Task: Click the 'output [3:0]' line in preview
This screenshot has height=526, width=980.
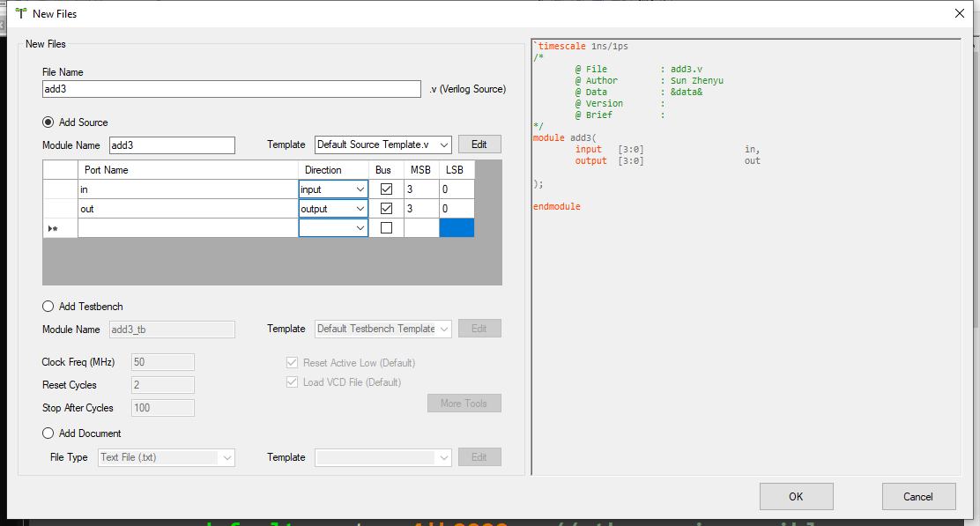Action: [667, 160]
